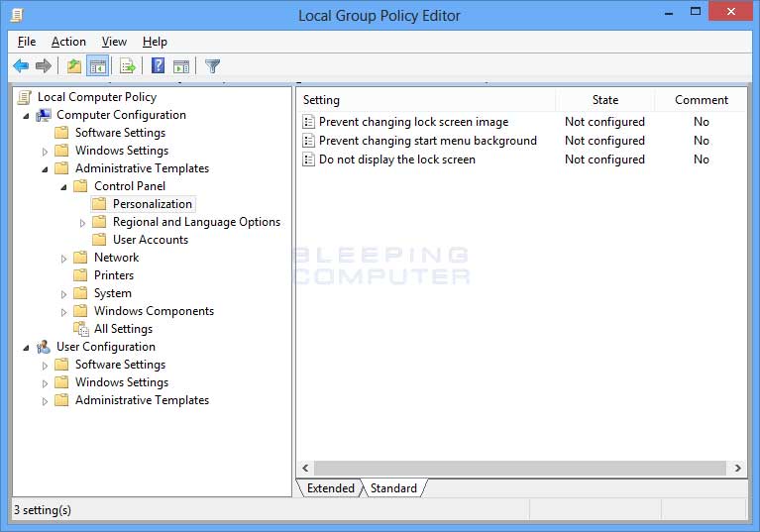This screenshot has height=532, width=760.
Task: Toggle Show/Hide Action Pane toolbar icon
Action: [x=181, y=66]
